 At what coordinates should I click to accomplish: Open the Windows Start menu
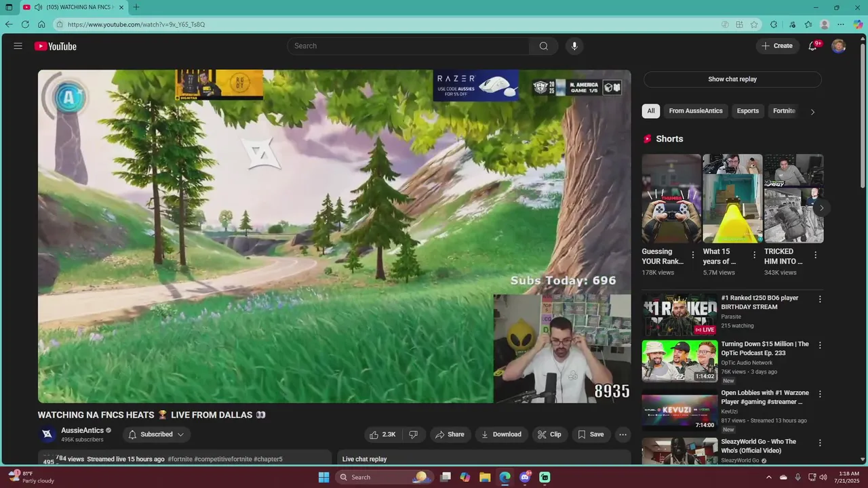tap(324, 477)
